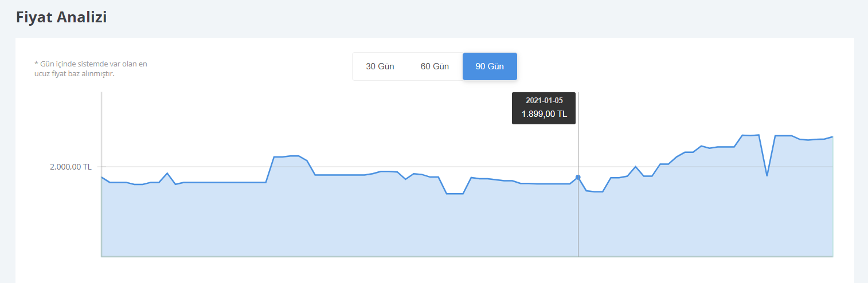Viewport: 868px width, 283px height.
Task: Click the sharp dip near chart's right end
Action: [x=767, y=175]
